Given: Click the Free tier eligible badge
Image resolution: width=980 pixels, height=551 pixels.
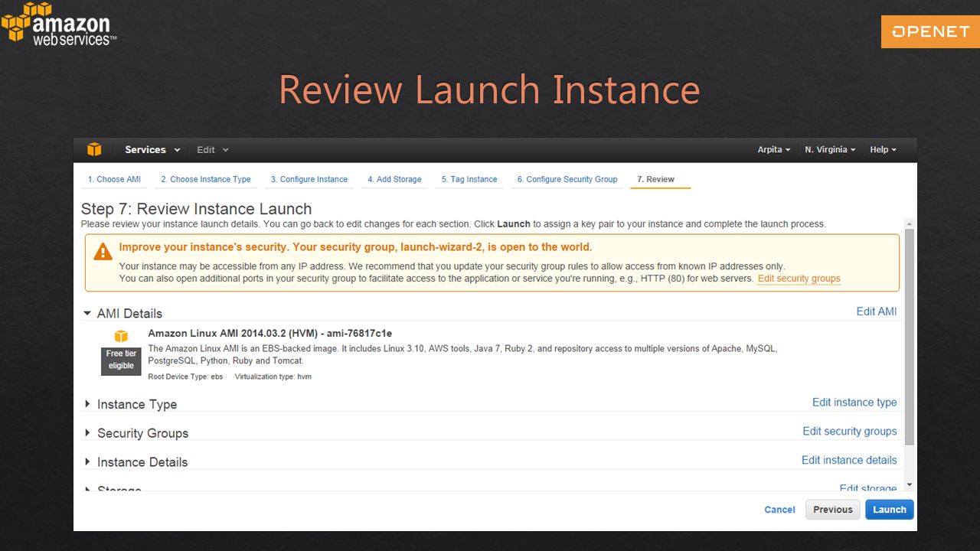Looking at the screenshot, I should (x=121, y=360).
